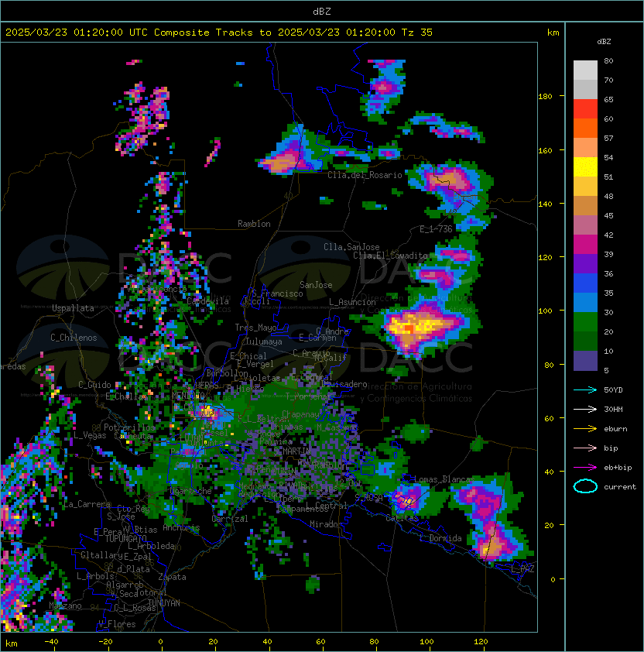
Task: Click the Mirador place label
Action: pyautogui.click(x=327, y=524)
